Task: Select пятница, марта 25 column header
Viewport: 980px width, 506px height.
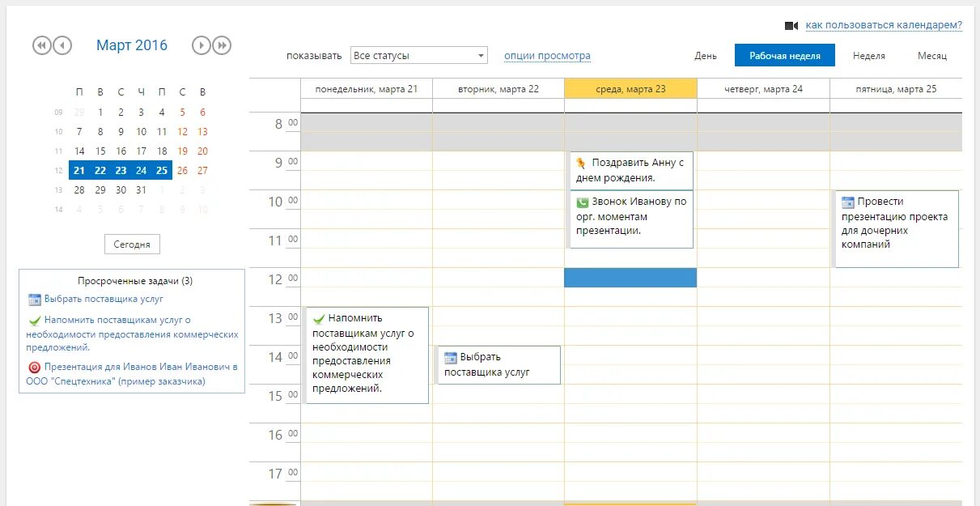Action: [896, 89]
